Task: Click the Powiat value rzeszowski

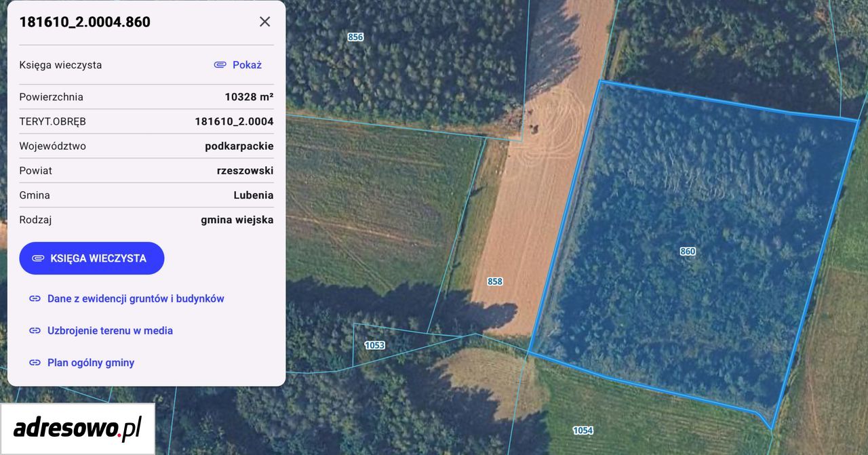Action: click(245, 171)
